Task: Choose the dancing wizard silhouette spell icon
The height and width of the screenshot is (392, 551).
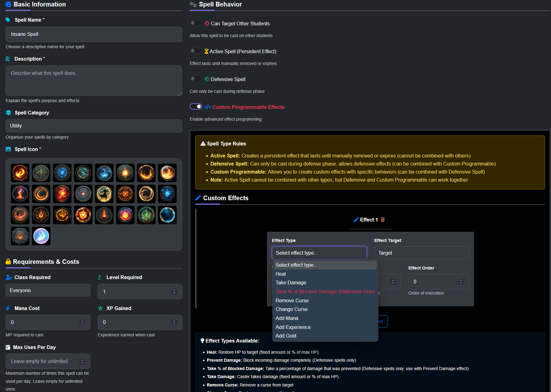Action: (x=104, y=194)
